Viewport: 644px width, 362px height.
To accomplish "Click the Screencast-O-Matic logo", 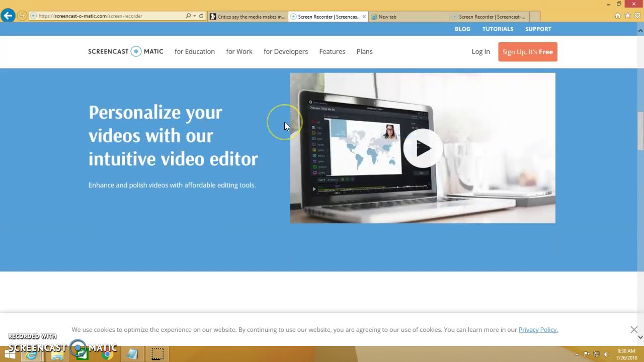I will pyautogui.click(x=126, y=51).
